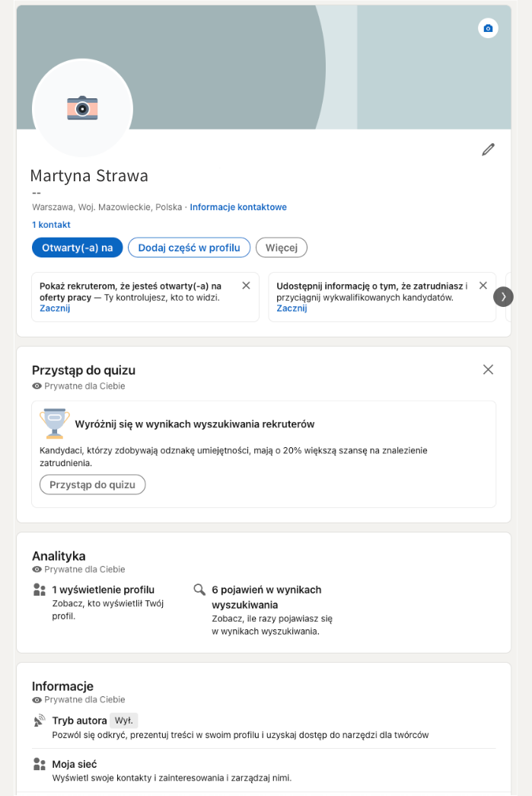Dismiss the open to job offers card
The image size is (532, 796).
coord(246,286)
